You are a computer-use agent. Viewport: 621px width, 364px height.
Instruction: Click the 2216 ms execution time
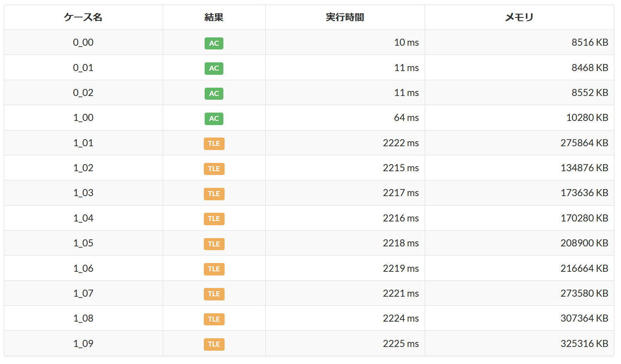pos(401,218)
